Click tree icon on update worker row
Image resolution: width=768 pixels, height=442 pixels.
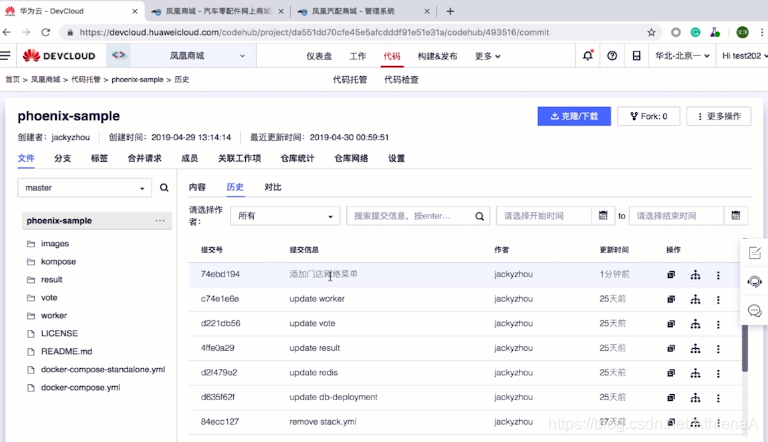tap(695, 299)
